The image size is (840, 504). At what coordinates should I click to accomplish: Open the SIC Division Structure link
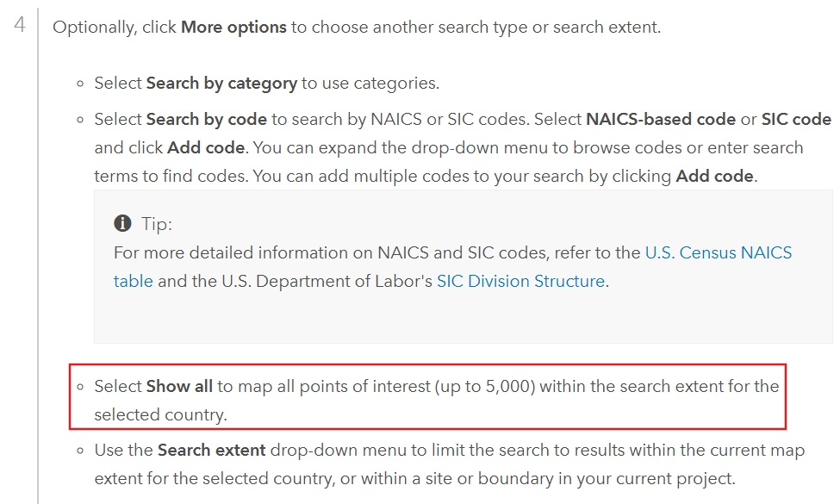click(520, 281)
